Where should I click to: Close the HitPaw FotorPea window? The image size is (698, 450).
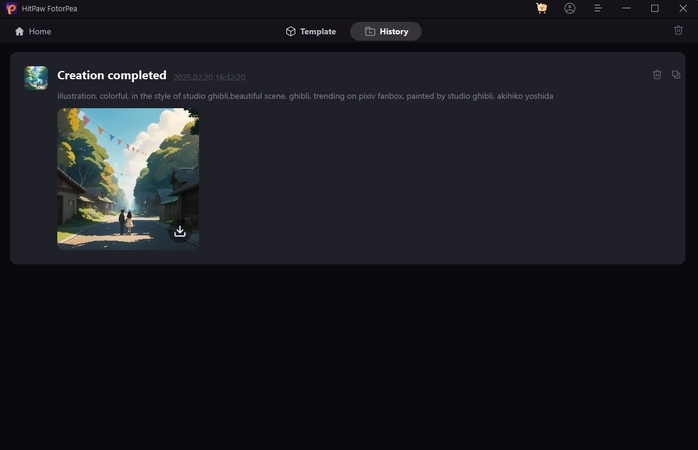click(683, 8)
